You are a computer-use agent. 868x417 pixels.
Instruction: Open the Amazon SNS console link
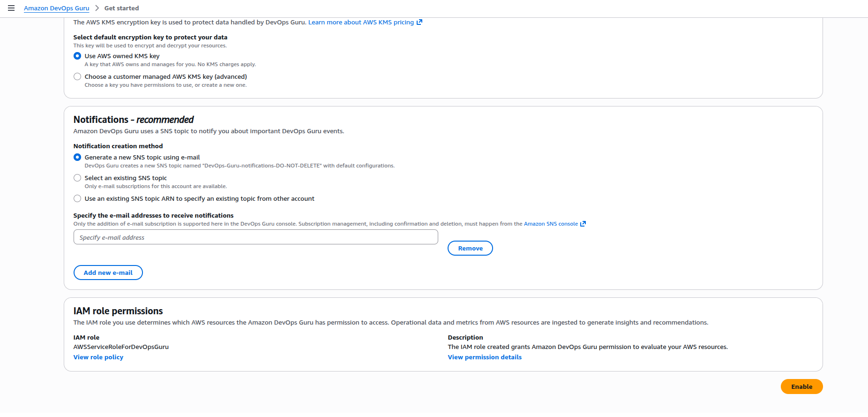tap(551, 224)
